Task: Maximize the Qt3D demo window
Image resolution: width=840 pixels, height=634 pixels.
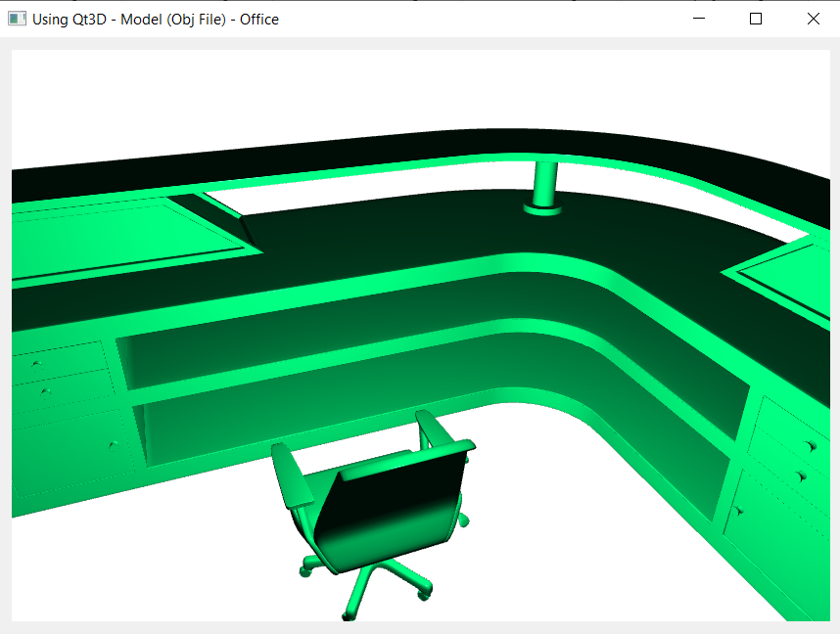Action: coord(755,18)
